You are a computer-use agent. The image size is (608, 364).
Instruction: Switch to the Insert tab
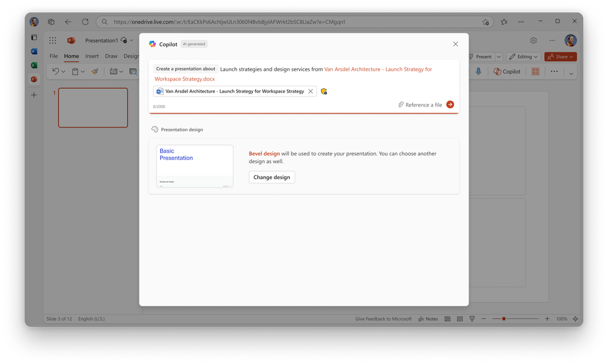click(x=92, y=56)
